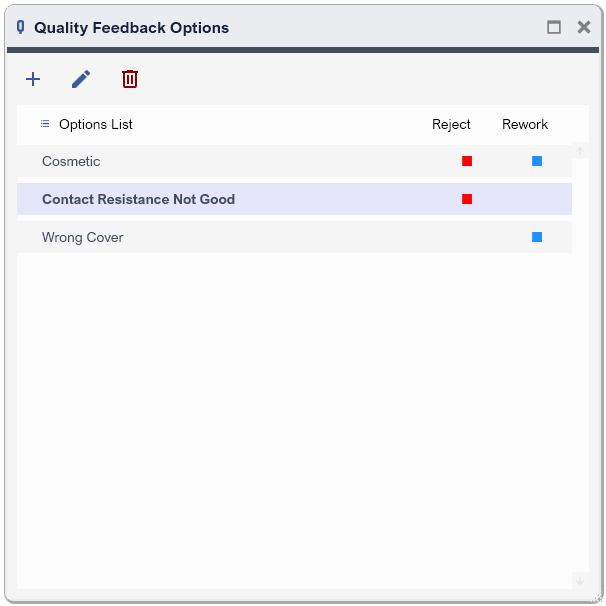Toggle Cosmetic row red Reject marker
Viewport: 606px width, 606px height.
(x=467, y=161)
